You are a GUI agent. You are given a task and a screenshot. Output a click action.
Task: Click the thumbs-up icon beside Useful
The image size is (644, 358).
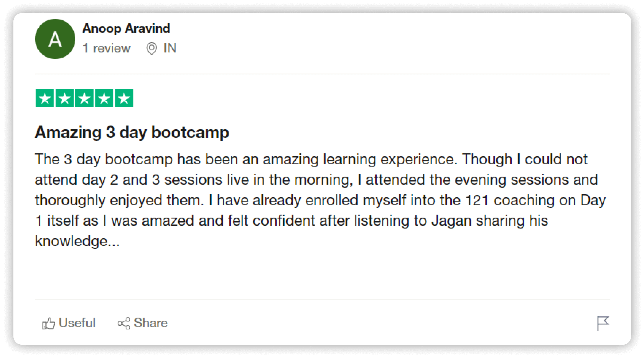[48, 323]
